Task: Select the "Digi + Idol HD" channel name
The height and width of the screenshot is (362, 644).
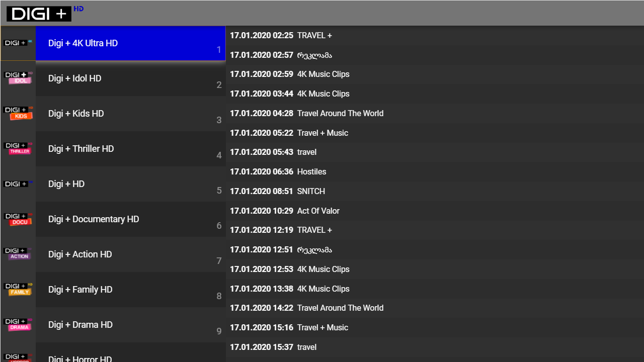Action: coord(74,78)
